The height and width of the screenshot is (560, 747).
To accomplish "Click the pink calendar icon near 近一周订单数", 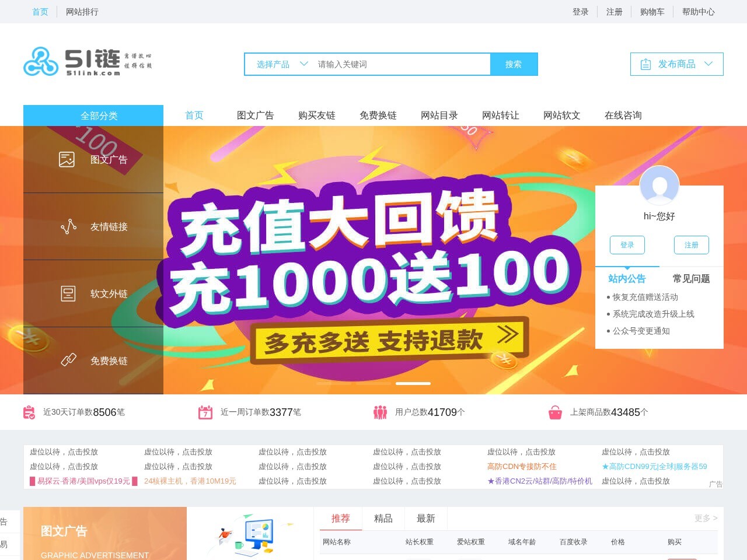I will [x=205, y=412].
